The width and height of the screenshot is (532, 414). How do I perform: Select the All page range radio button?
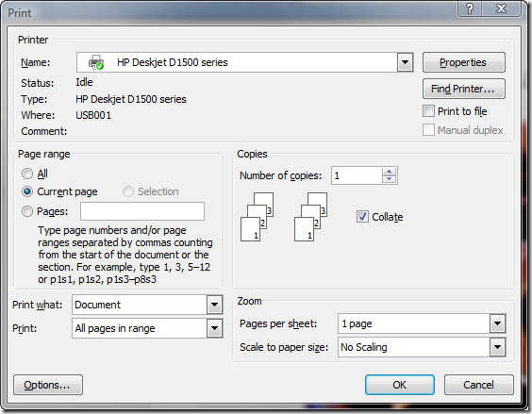pos(27,174)
